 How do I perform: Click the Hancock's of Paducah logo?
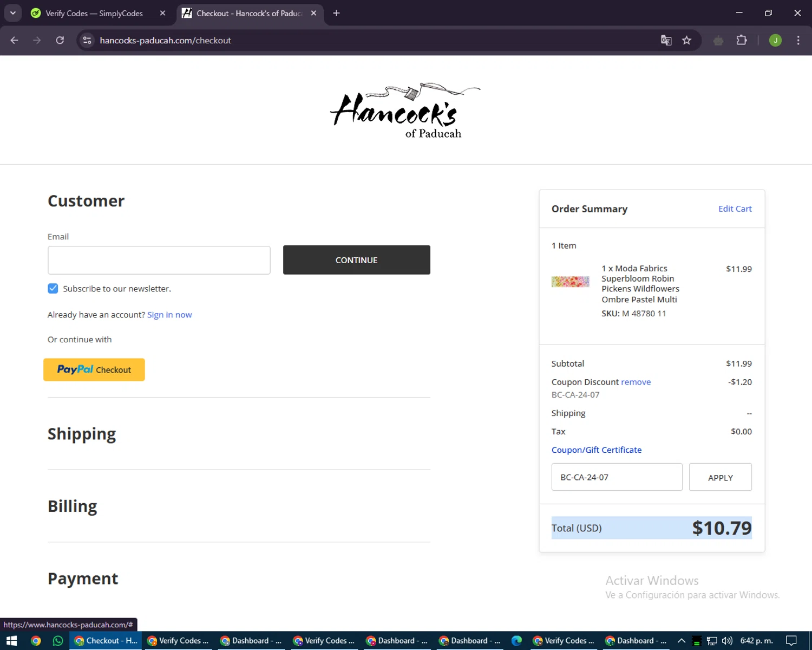tap(405, 111)
